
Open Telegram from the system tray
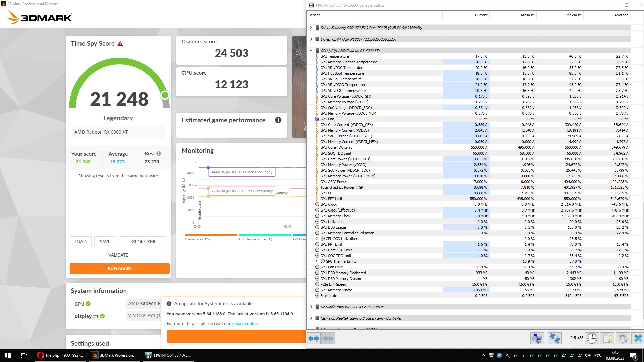499,355
